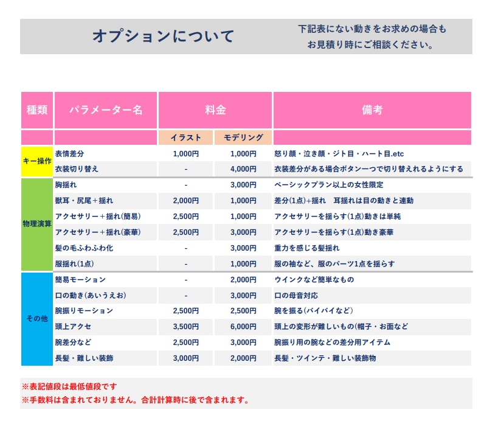
Task: Click 3,000円 illustration price for 長髪・難しい装飾
Action: pos(186,358)
